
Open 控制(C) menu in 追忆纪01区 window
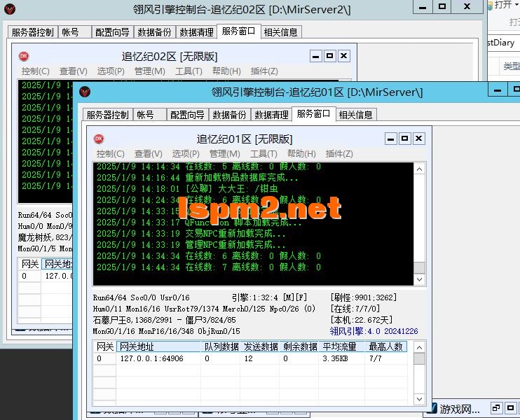(x=111, y=154)
